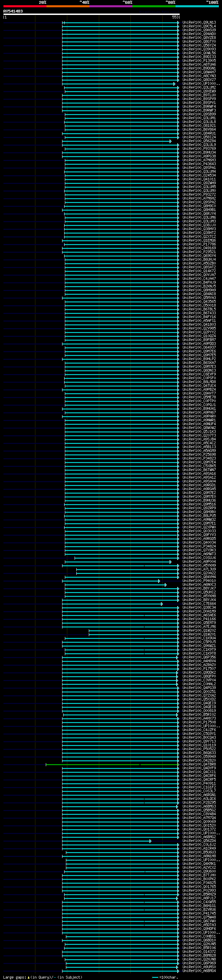Screen dimensions: 222x980
Task: Open hit UniRef100_Q9ASU9
Action: [x=199, y=30]
